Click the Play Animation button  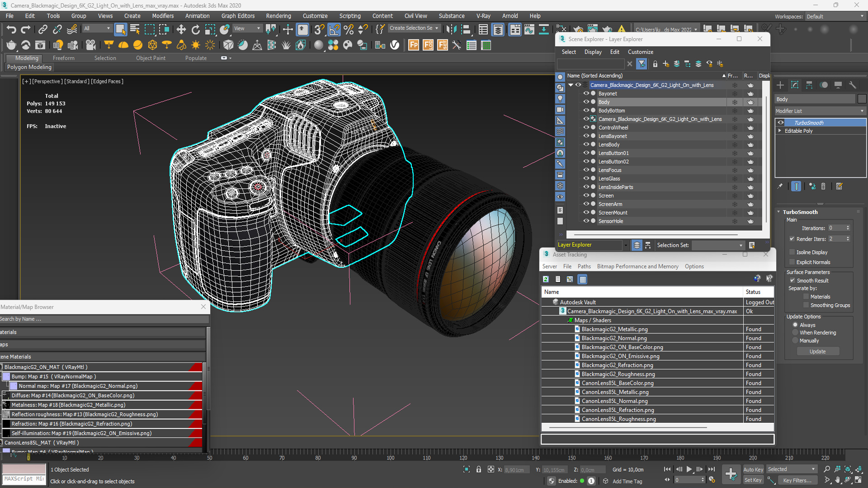(689, 469)
